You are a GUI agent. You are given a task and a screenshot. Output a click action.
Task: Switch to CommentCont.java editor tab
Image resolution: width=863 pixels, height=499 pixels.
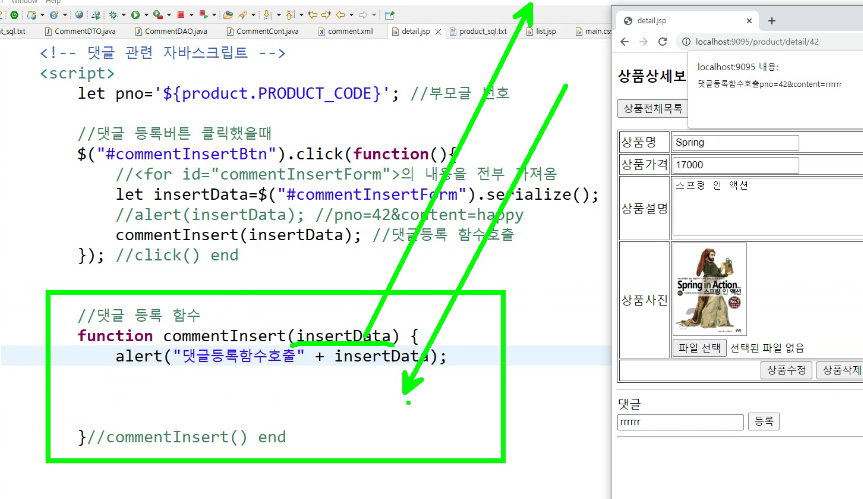[263, 31]
